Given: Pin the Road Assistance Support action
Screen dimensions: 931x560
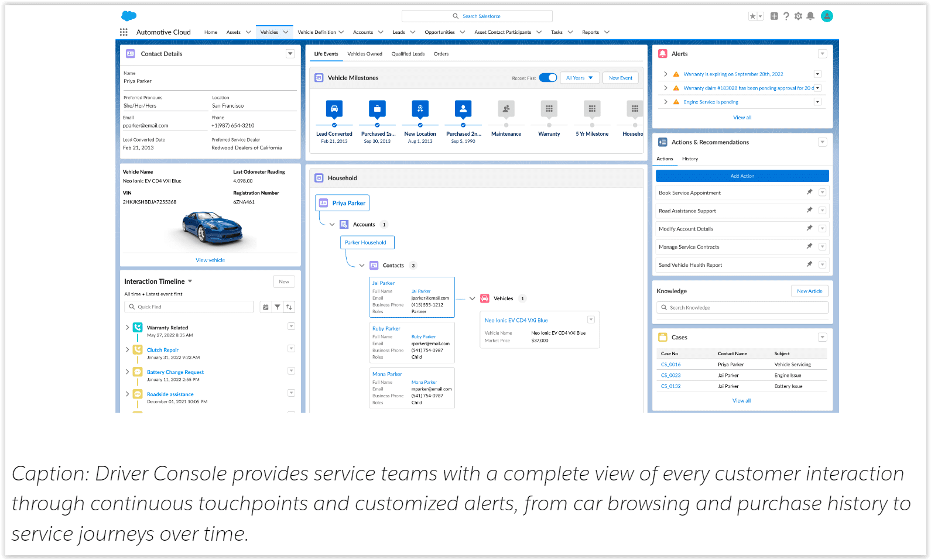Looking at the screenshot, I should [809, 210].
